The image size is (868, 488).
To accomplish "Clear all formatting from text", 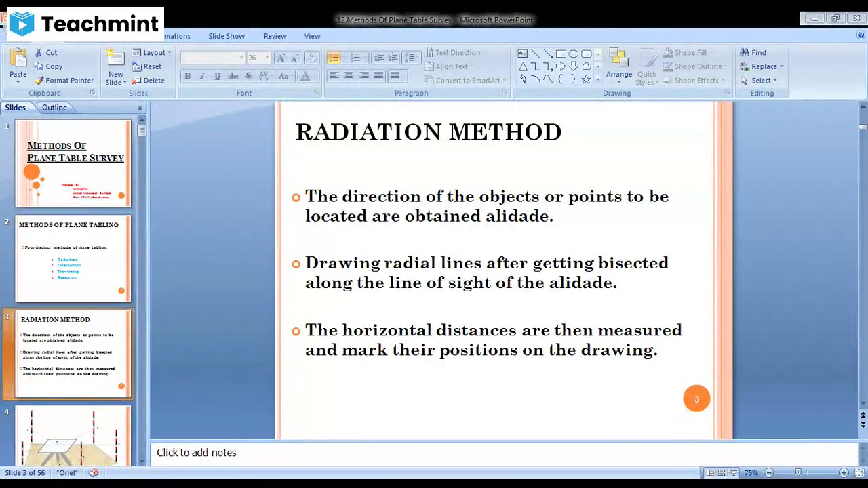I will pyautogui.click(x=311, y=58).
